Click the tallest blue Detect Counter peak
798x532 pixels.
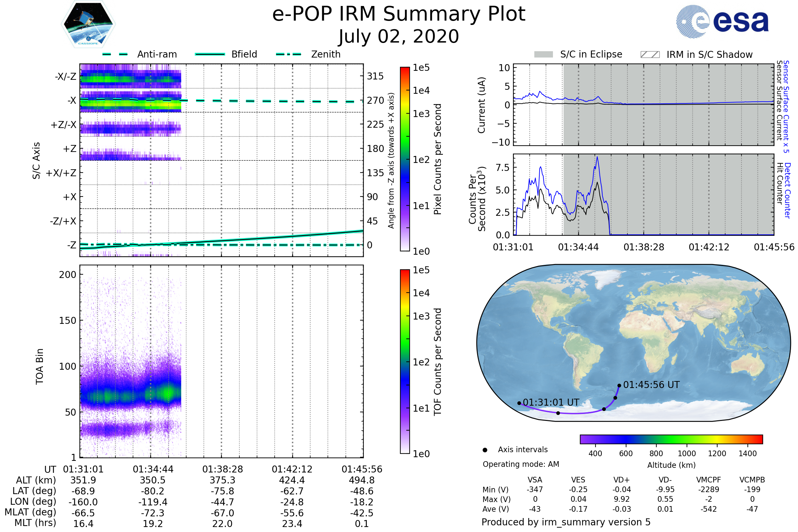597,157
